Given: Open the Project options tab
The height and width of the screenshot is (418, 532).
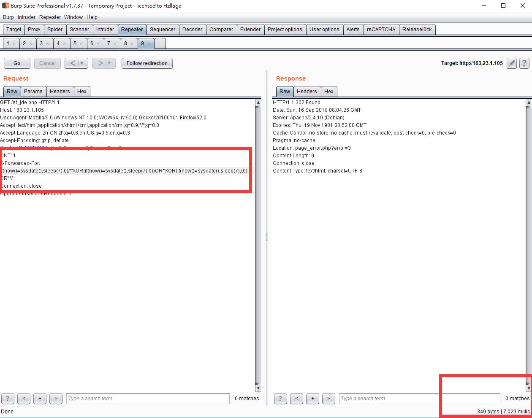Looking at the screenshot, I should 285,30.
